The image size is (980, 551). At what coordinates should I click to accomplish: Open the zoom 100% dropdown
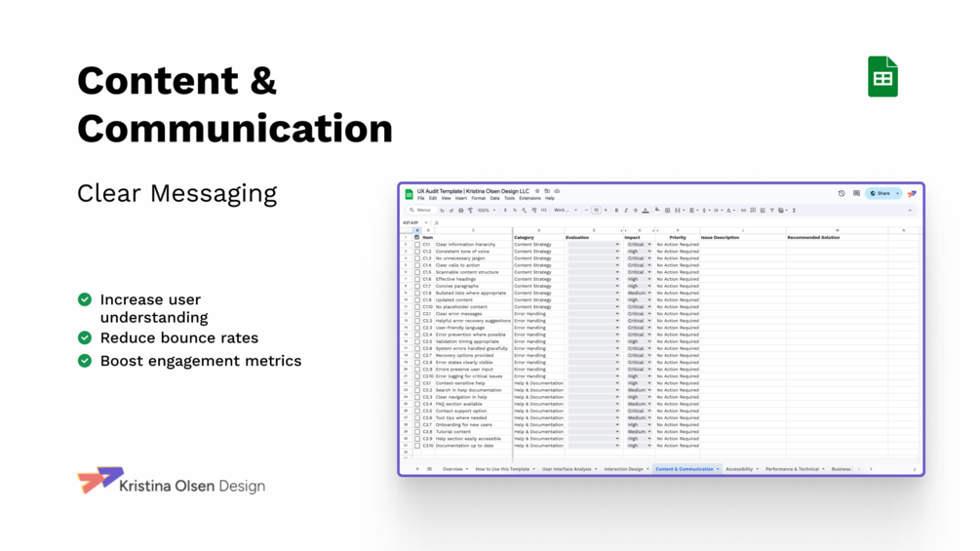tap(487, 210)
